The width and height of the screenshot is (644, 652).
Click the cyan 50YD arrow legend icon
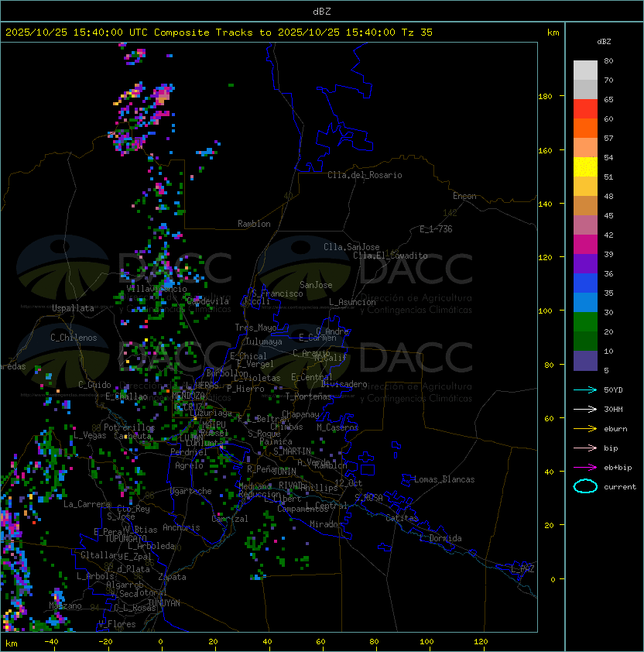tap(585, 390)
